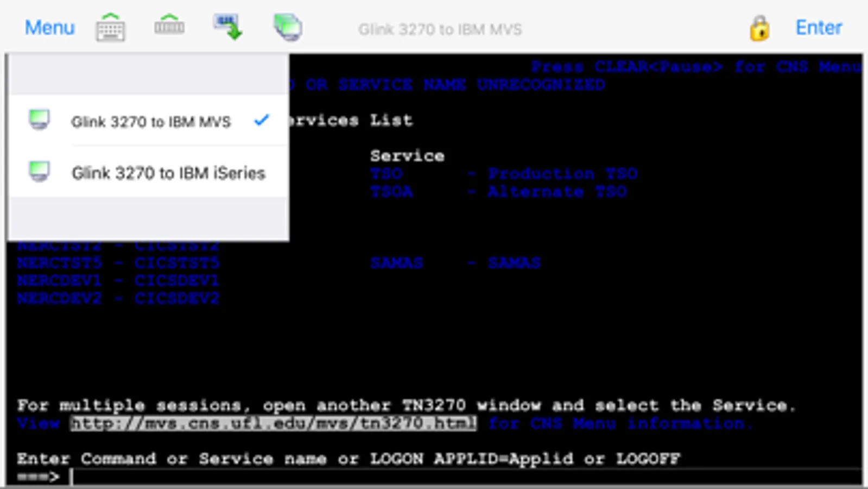Click the NERCTST5 - CICSTST5 row

click(x=118, y=263)
